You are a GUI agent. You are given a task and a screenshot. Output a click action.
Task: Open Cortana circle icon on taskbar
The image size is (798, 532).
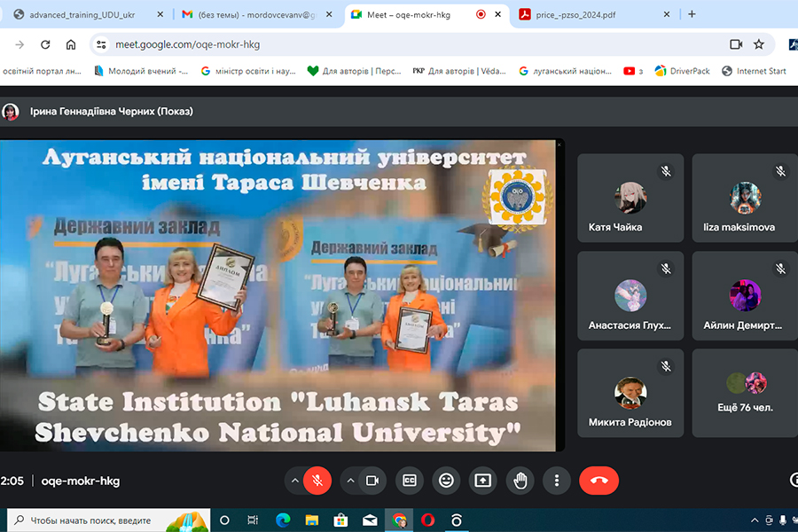[x=224, y=520]
